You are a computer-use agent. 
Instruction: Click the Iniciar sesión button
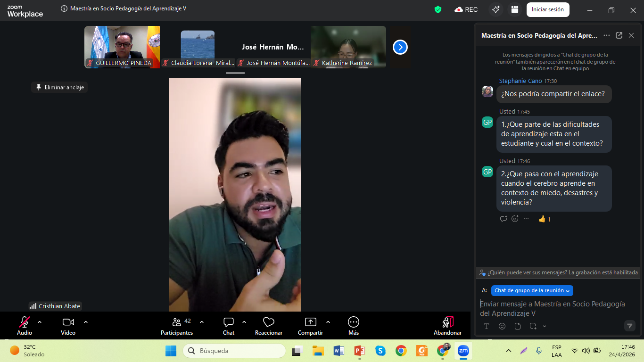(547, 9)
